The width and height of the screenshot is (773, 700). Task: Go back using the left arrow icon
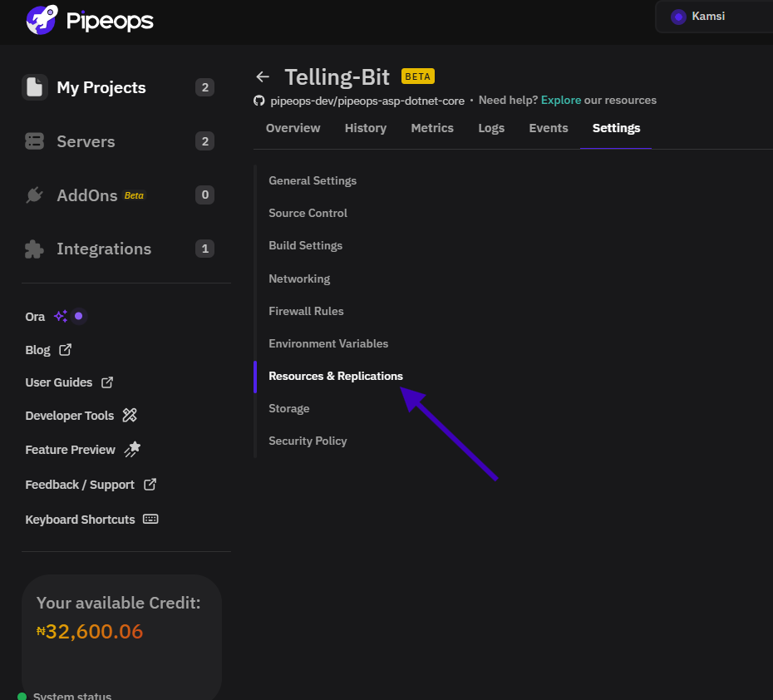(x=263, y=77)
